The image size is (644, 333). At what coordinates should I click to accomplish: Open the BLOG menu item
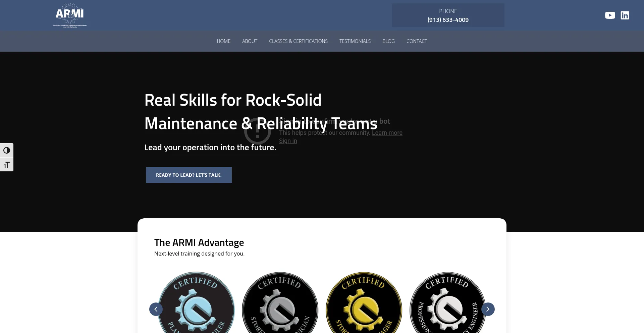click(x=388, y=41)
